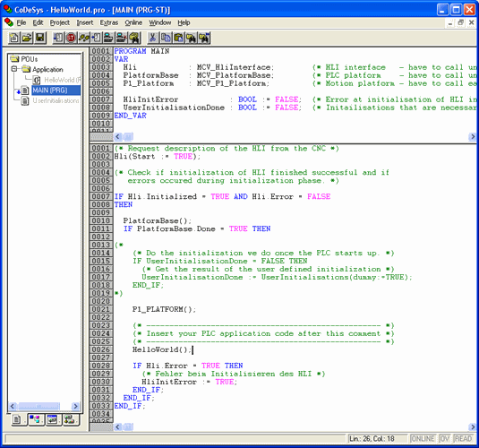Click the READ status bar indicator
This screenshot has width=479, height=448.
(x=463, y=439)
